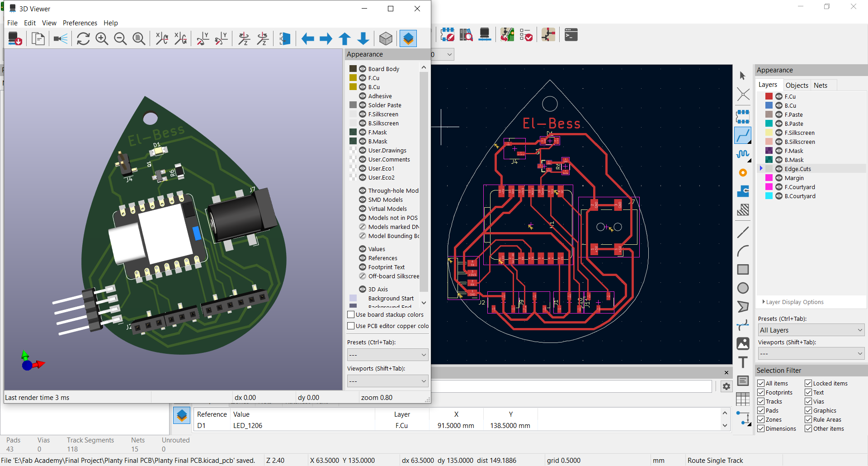Screen dimensions: 868x466
Task: Select the Draw Arc tool
Action: (x=743, y=251)
